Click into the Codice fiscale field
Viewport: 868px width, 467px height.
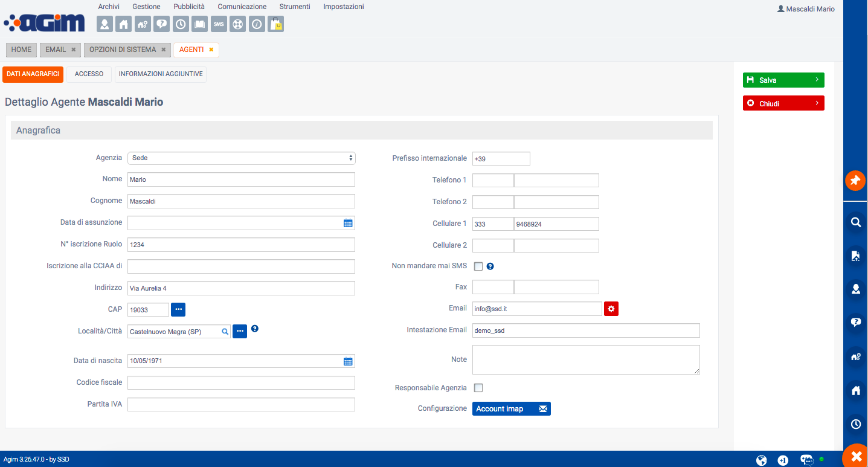[241, 382]
